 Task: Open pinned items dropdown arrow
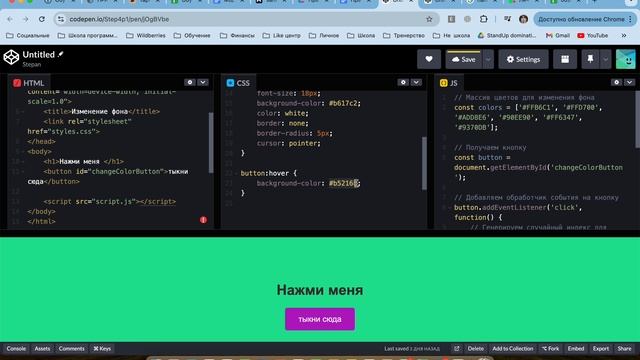pos(606,60)
